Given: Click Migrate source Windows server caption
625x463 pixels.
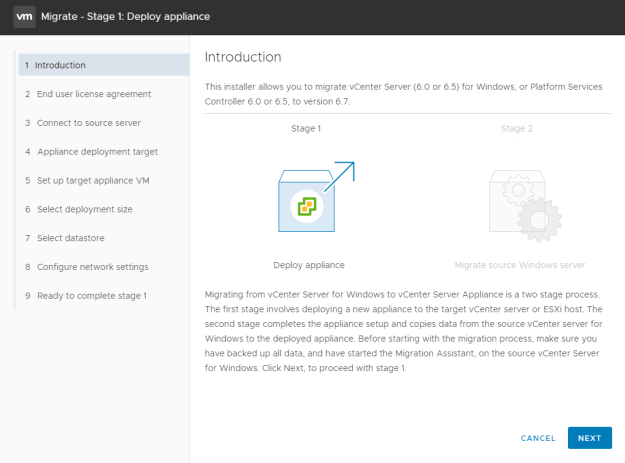Looking at the screenshot, I should pos(520,265).
